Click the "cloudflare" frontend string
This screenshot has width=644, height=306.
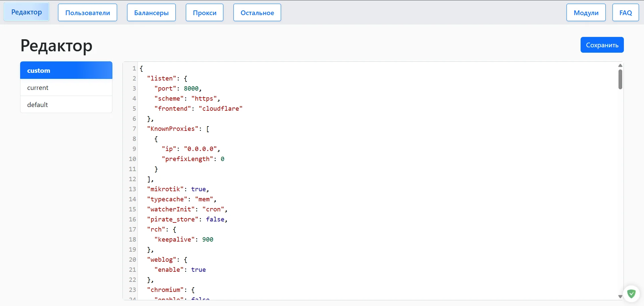(x=220, y=109)
